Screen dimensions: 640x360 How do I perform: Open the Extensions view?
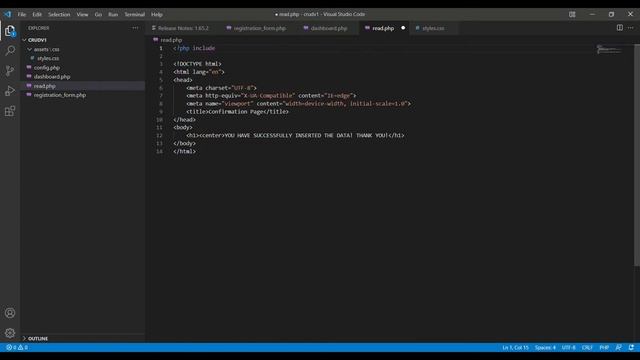(10, 111)
